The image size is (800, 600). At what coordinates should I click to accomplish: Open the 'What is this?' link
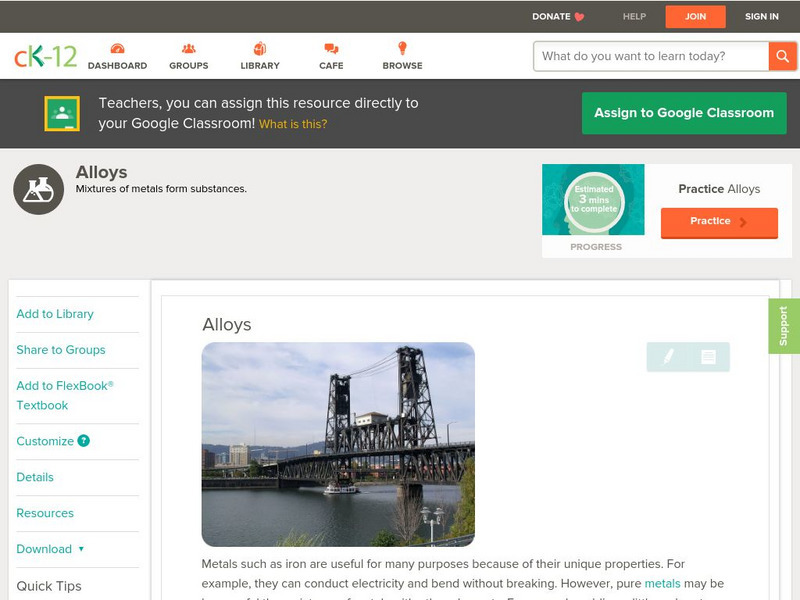293,124
